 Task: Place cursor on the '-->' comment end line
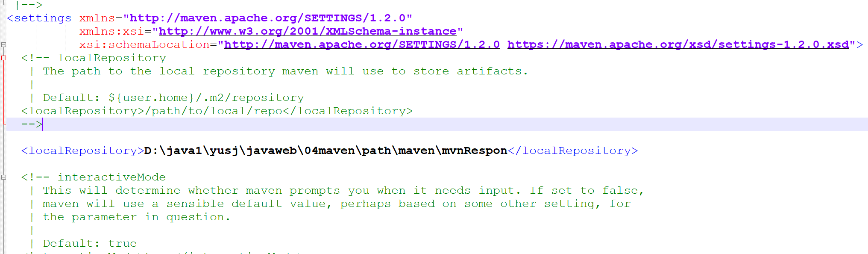437,124
